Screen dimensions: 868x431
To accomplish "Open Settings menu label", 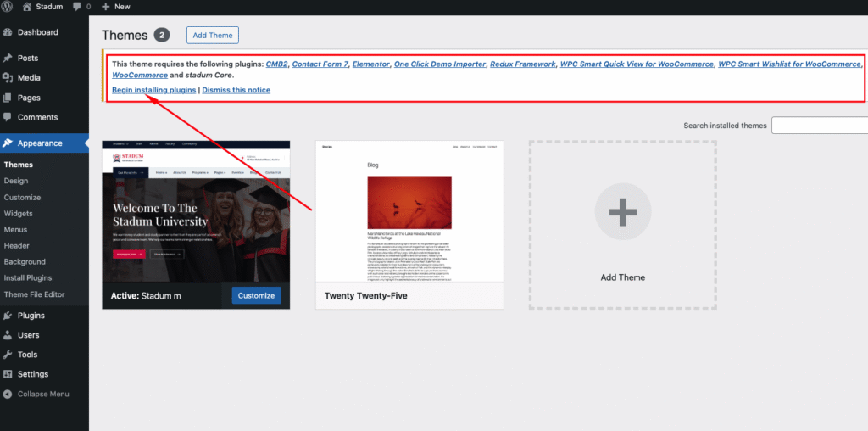I will [33, 374].
